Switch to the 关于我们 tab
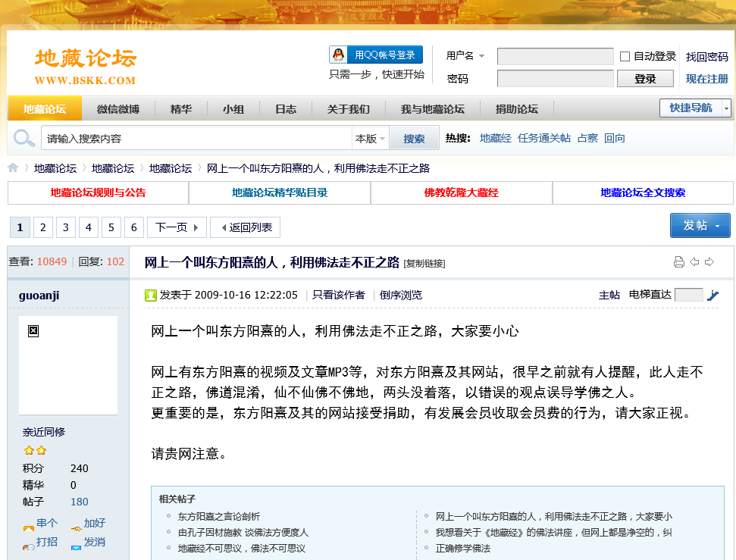Image resolution: width=736 pixels, height=560 pixels. 348,109
